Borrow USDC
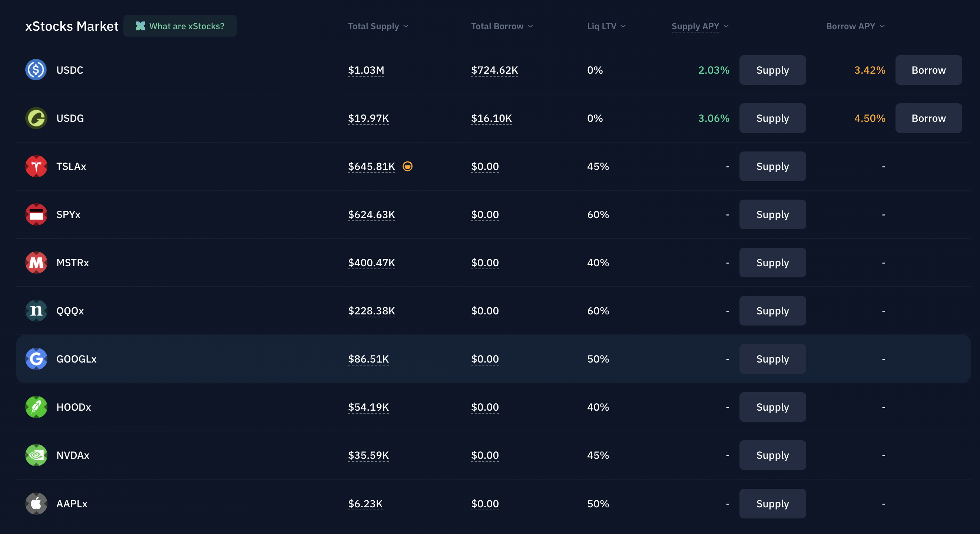The width and height of the screenshot is (980, 534). (x=928, y=70)
